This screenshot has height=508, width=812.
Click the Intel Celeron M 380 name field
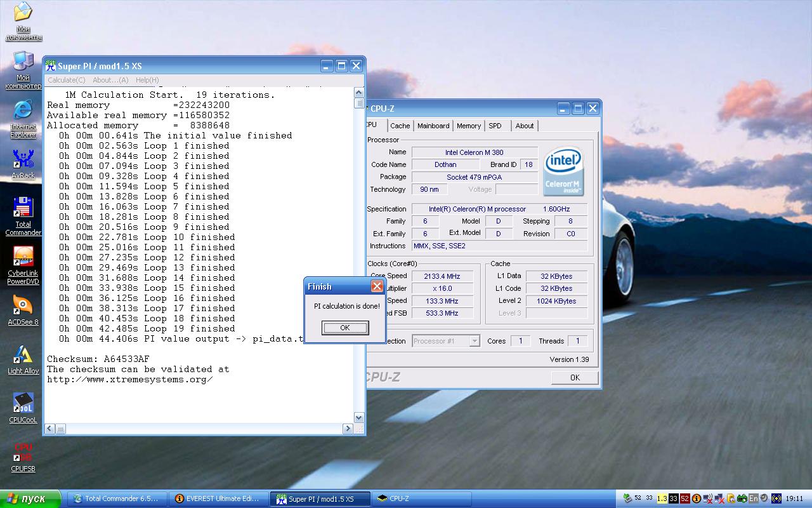475,152
